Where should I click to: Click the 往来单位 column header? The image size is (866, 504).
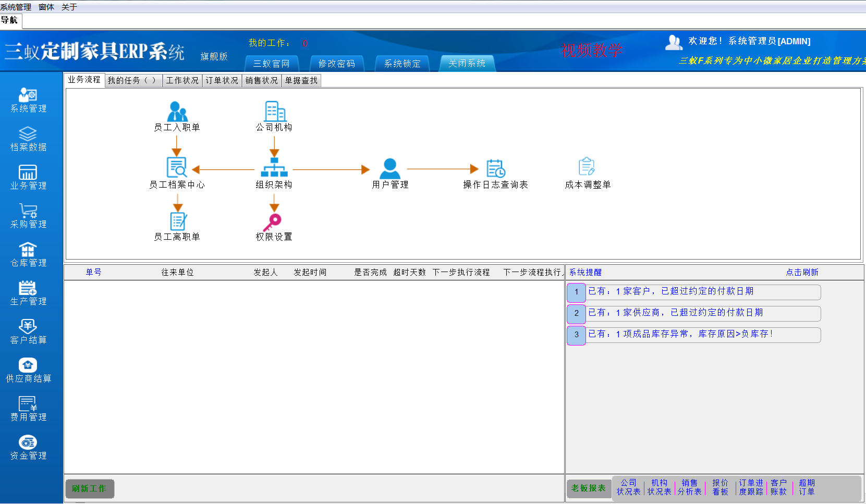(177, 272)
